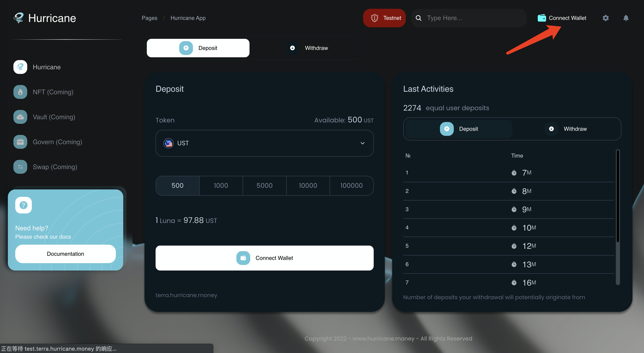This screenshot has height=353, width=644.
Task: Select the 1000 deposit amount
Action: [221, 186]
